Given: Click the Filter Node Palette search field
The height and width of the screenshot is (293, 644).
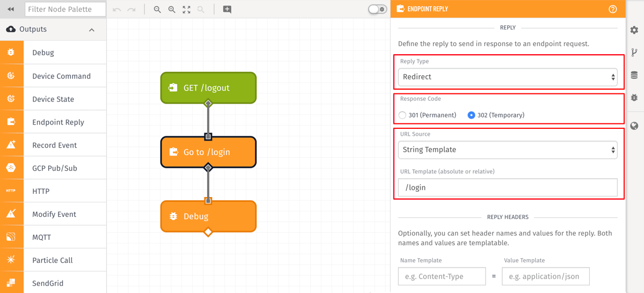Looking at the screenshot, I should [65, 9].
